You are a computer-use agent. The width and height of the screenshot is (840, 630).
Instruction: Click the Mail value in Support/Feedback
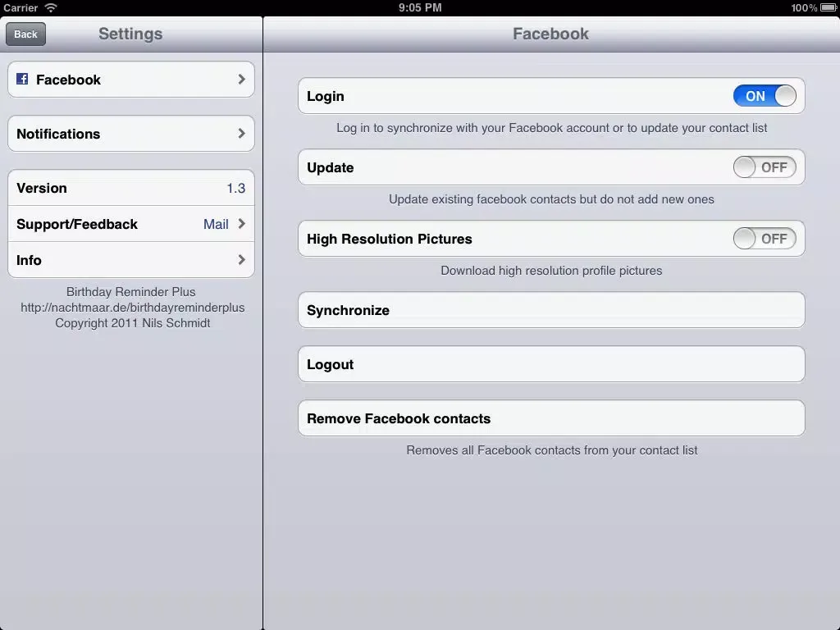[x=216, y=224]
